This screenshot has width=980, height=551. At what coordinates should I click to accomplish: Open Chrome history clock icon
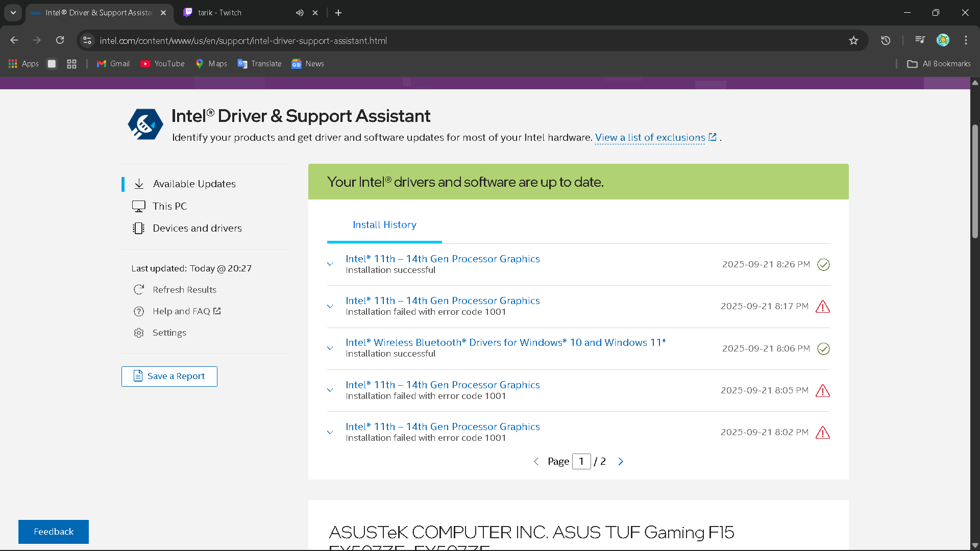[886, 40]
